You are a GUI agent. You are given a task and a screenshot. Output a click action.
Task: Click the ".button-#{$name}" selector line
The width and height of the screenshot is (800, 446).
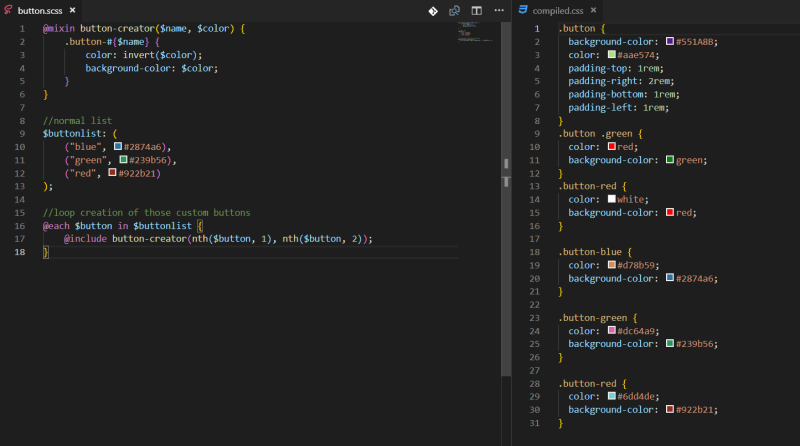click(x=112, y=42)
